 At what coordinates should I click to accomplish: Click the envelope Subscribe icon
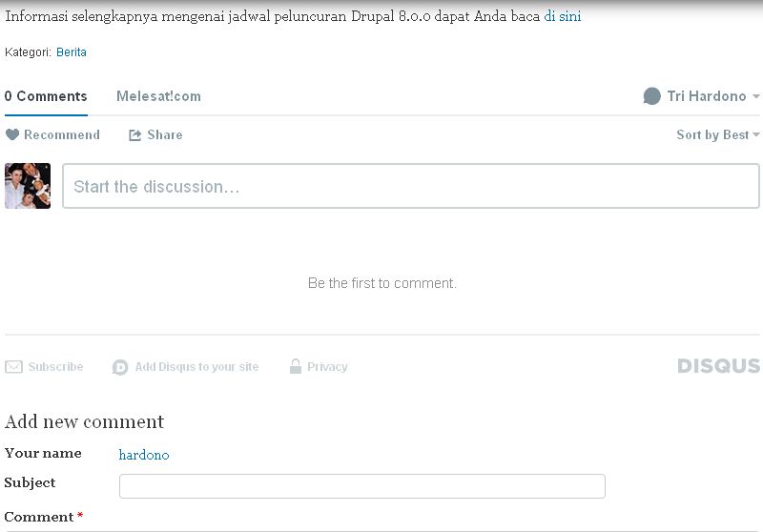[x=13, y=367]
